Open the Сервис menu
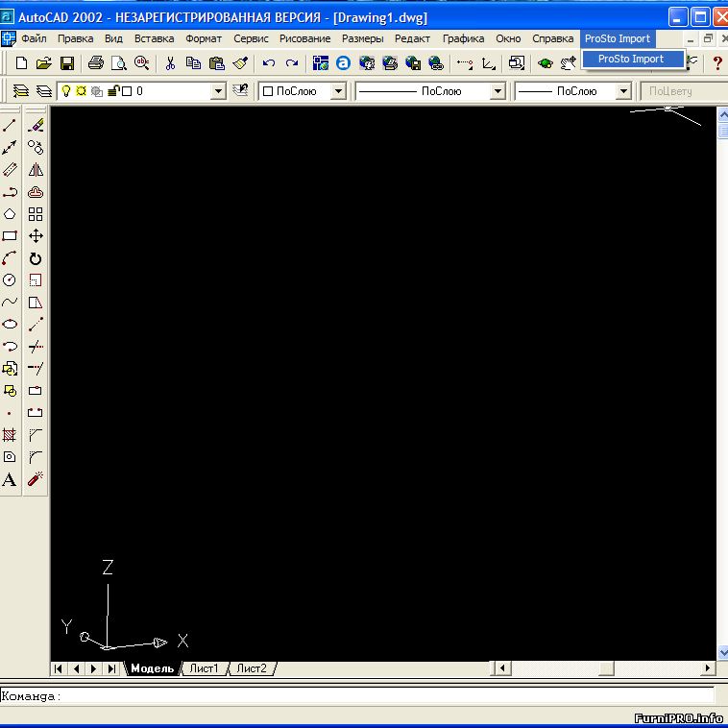The image size is (728, 728). point(251,38)
